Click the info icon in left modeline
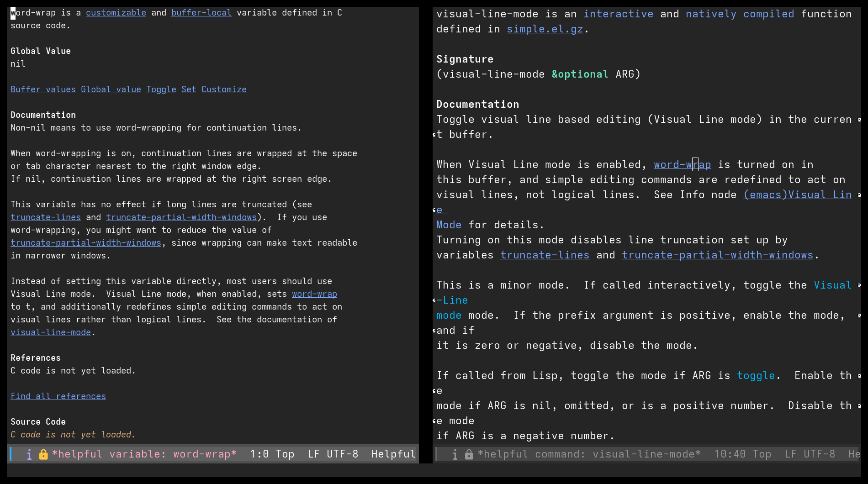The height and width of the screenshot is (484, 868). coord(29,454)
